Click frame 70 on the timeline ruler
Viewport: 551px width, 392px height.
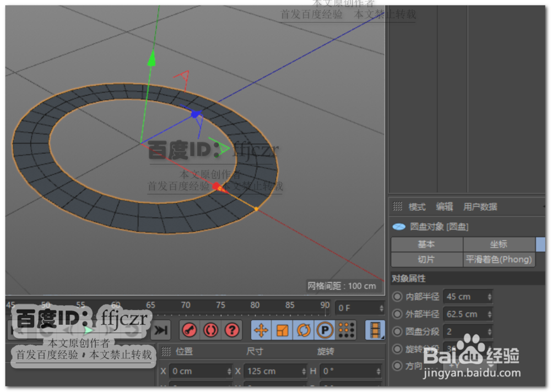[185, 305]
